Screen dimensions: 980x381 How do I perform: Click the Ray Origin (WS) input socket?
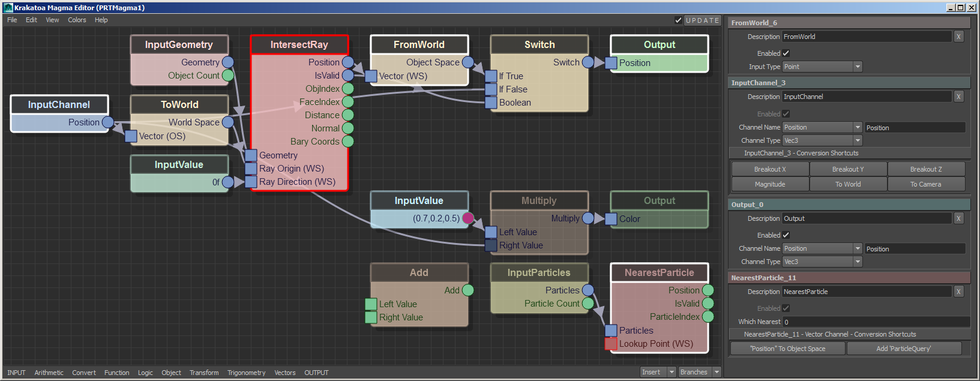251,169
